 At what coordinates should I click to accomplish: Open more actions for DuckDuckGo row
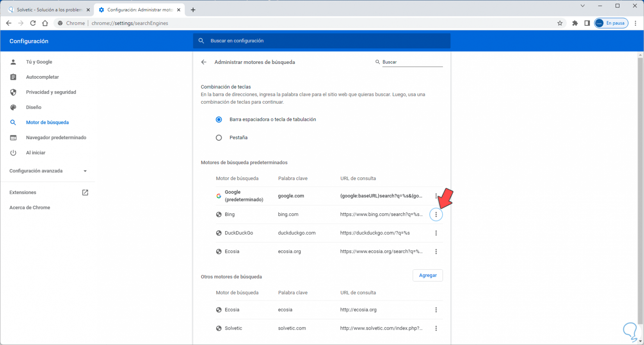tap(436, 233)
